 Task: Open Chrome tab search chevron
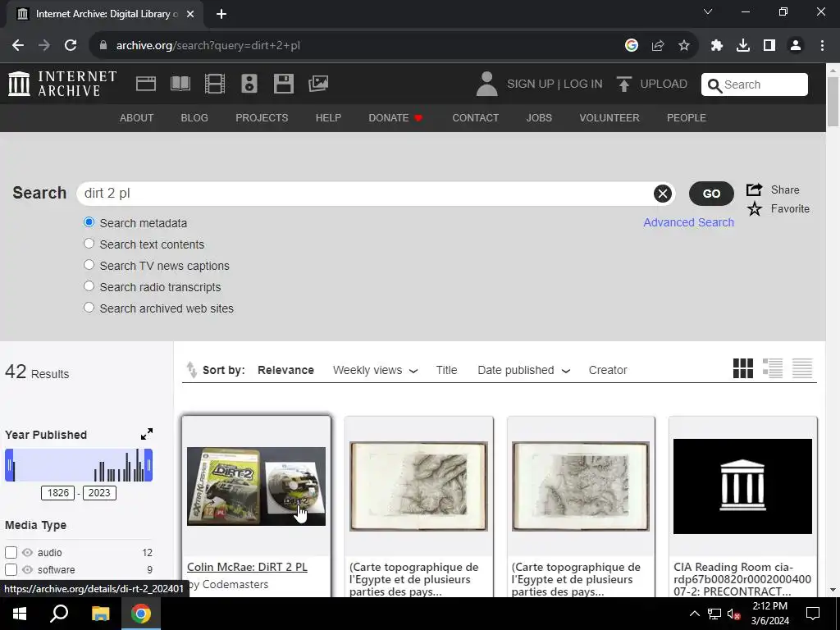[708, 11]
